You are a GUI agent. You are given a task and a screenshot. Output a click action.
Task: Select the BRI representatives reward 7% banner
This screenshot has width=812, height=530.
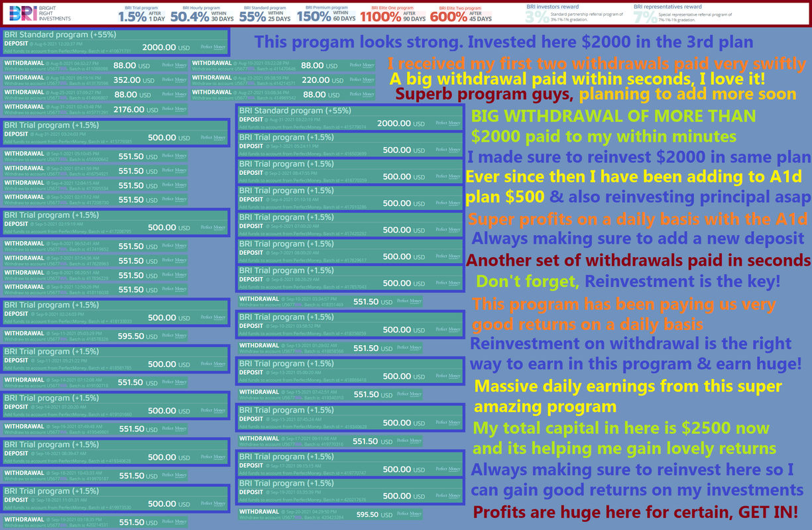[x=683, y=15]
